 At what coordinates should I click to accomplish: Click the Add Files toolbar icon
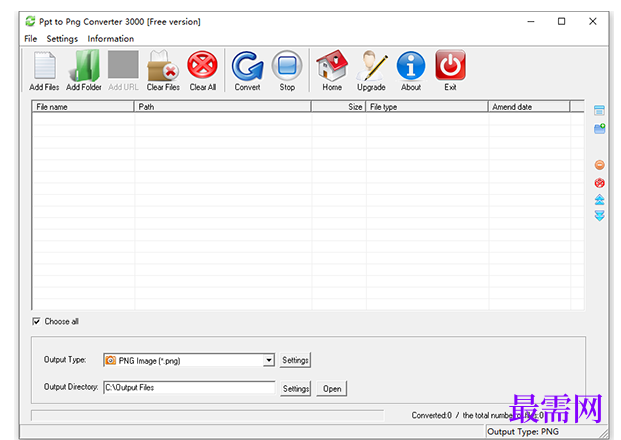(x=44, y=66)
